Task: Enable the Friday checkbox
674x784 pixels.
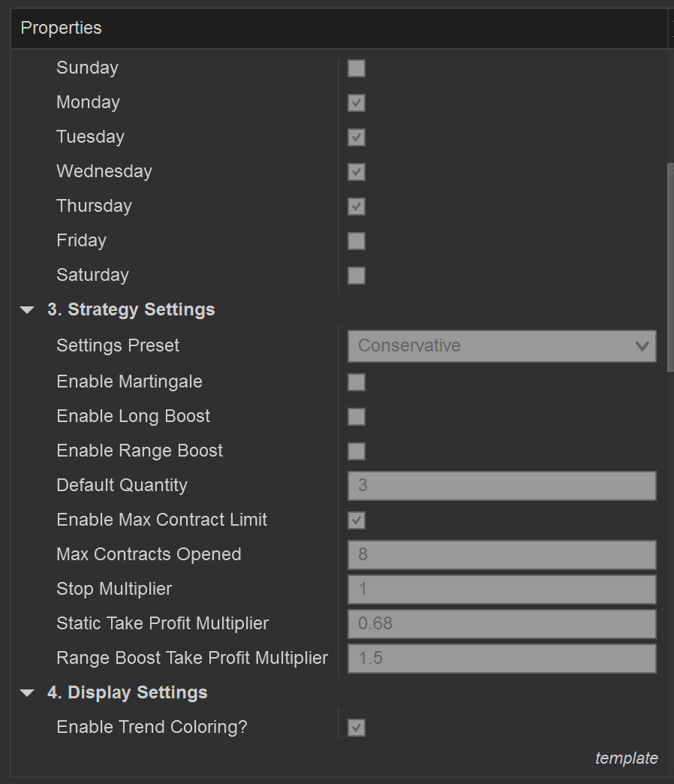Action: click(x=357, y=241)
